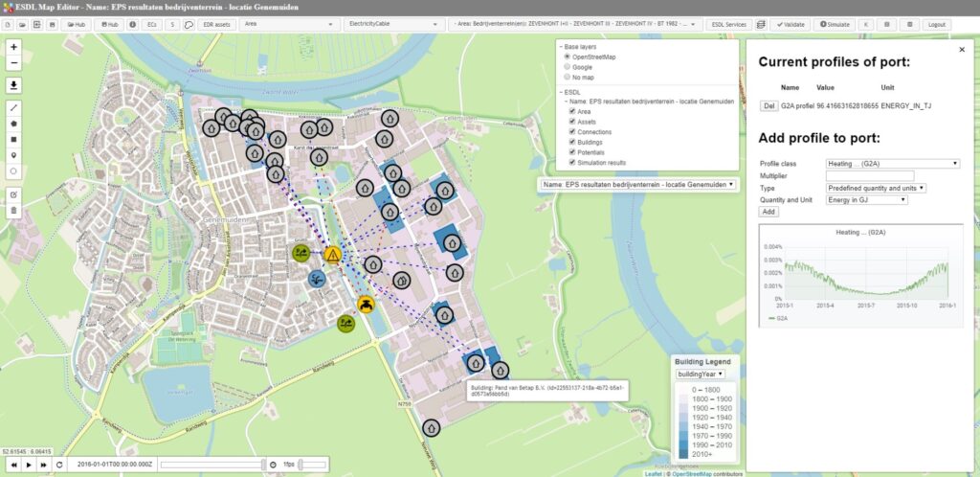The width and height of the screenshot is (980, 477).
Task: Click the download icon on map
Action: [x=13, y=84]
